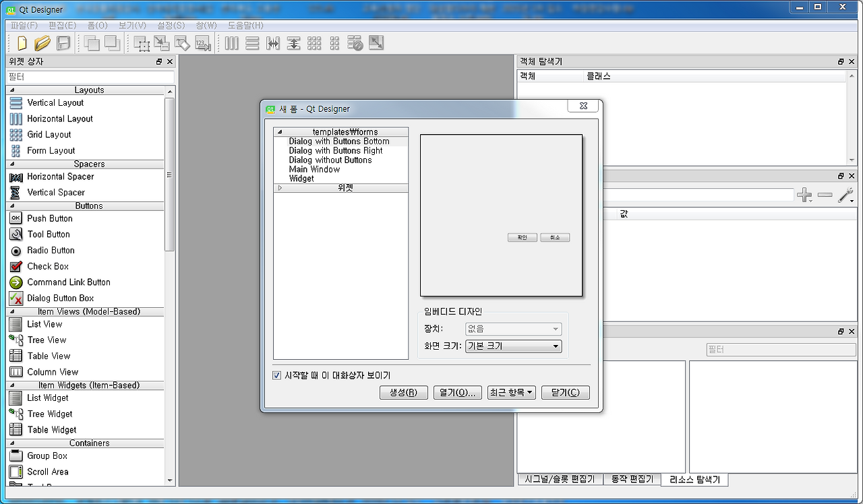This screenshot has height=504, width=863.
Task: Switch to widget editing mode
Action: (142, 43)
